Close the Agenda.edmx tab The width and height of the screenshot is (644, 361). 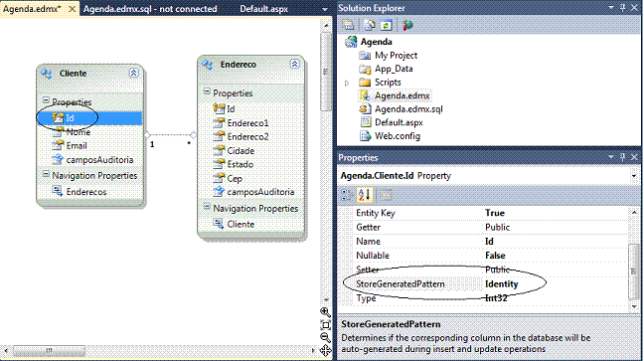(x=72, y=9)
